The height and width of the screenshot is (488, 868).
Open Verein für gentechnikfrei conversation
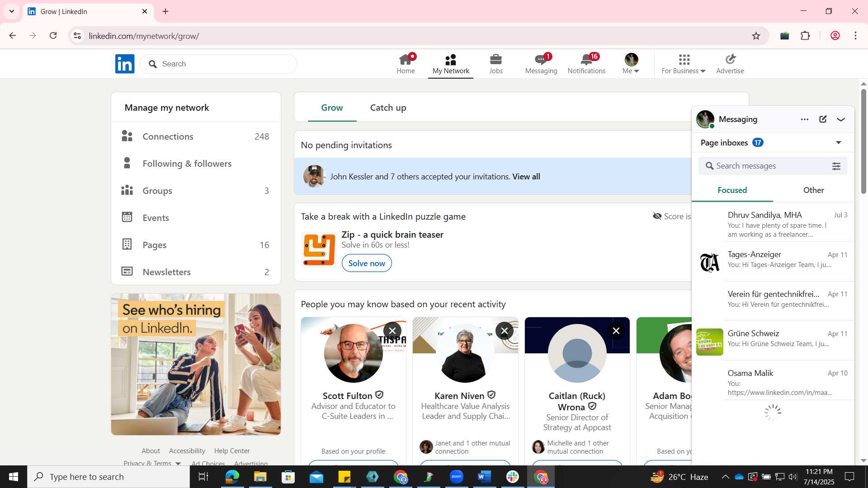[x=773, y=301]
